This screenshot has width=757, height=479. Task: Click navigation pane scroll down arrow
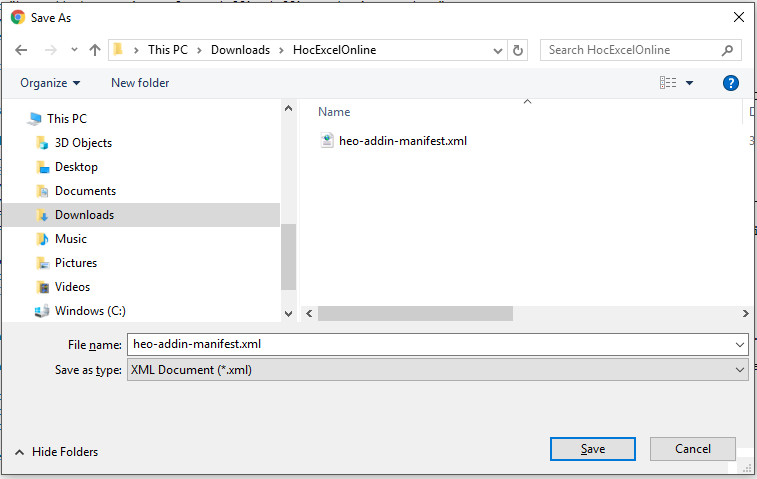pyautogui.click(x=288, y=314)
